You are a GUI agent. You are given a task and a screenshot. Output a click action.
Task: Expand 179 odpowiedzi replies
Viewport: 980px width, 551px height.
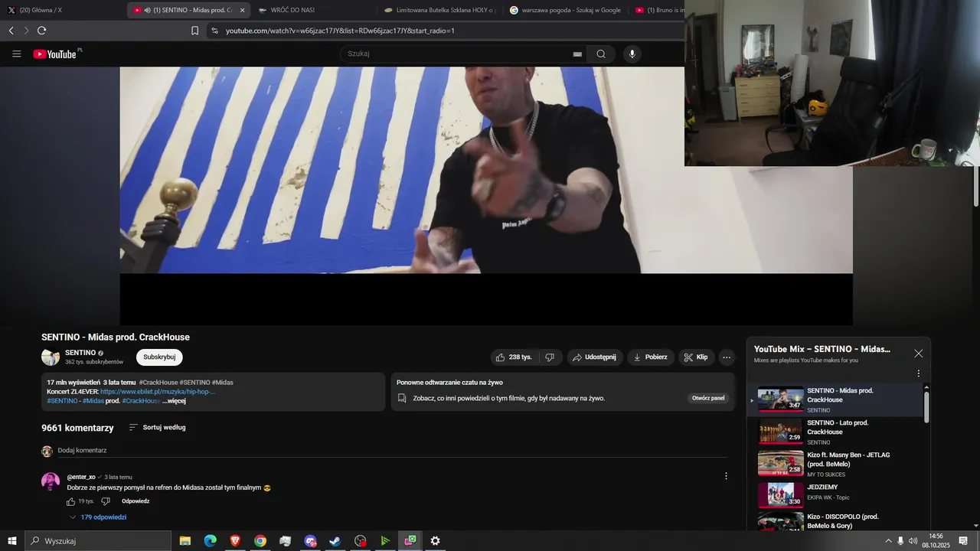coord(97,517)
